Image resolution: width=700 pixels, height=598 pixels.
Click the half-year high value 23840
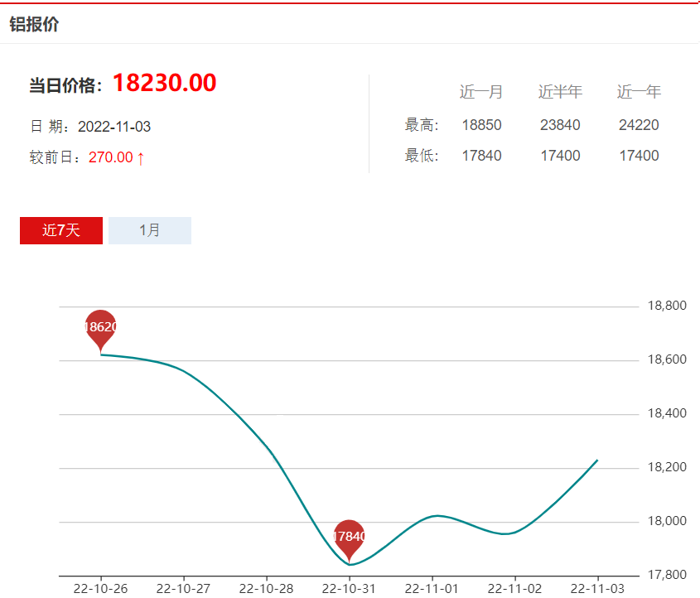560,125
